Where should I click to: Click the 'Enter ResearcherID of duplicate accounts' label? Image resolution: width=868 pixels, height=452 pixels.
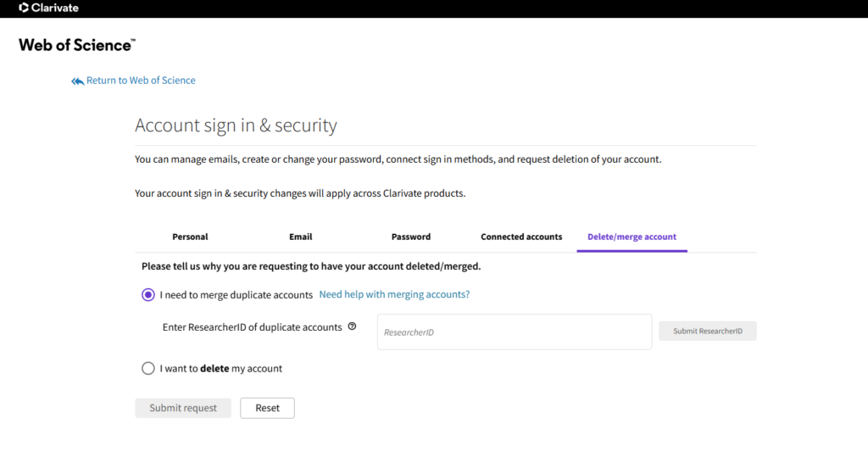[x=252, y=326]
